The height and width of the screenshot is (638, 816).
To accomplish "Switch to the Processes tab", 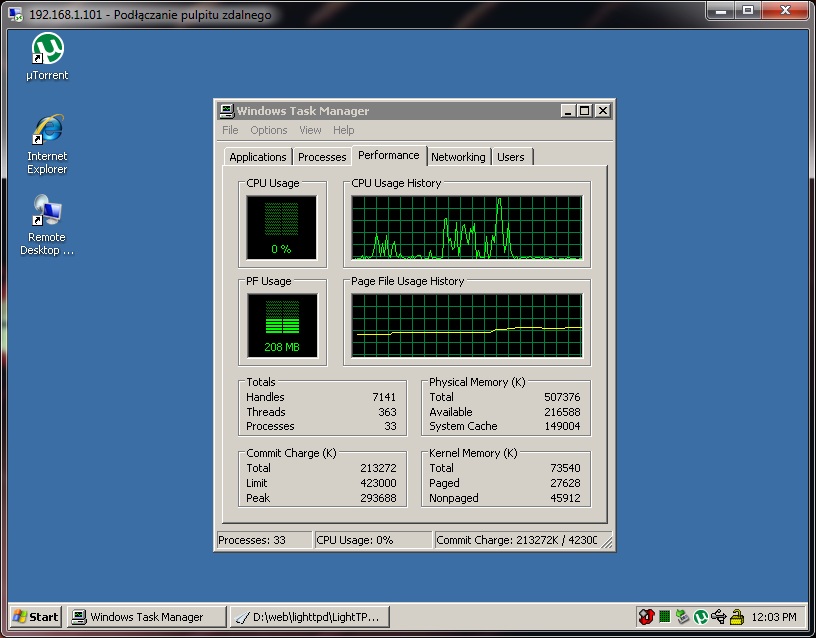I will (x=322, y=157).
